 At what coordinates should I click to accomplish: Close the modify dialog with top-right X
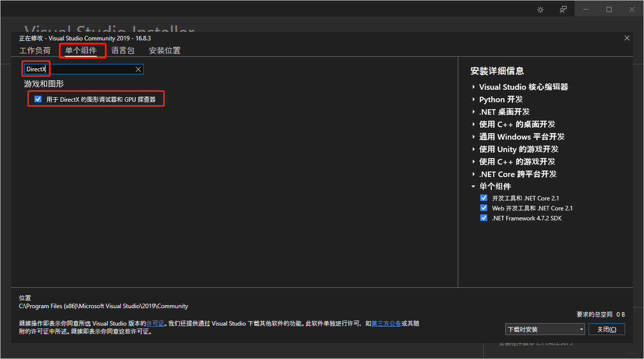click(x=627, y=38)
